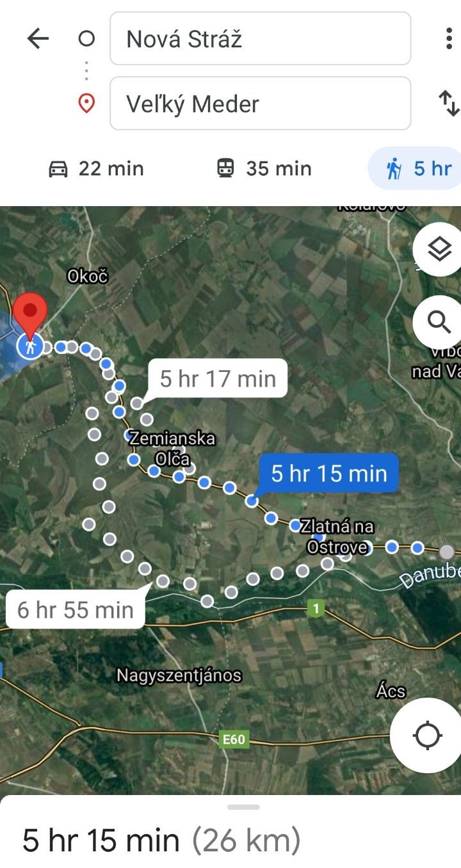Choose the 6 hr 55 min alternate route

pos(76,609)
